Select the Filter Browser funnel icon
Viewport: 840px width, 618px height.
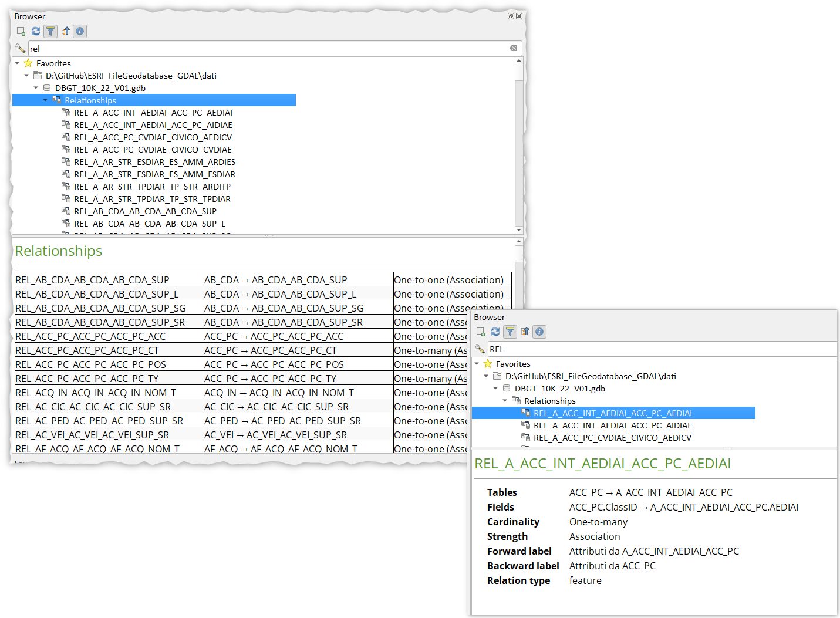(50, 31)
